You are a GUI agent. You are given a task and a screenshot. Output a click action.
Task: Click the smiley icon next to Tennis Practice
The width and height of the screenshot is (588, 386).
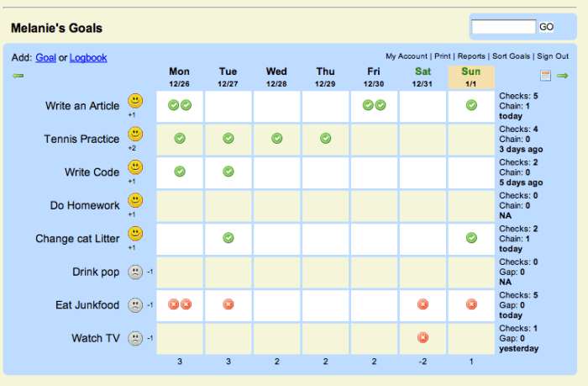[135, 135]
